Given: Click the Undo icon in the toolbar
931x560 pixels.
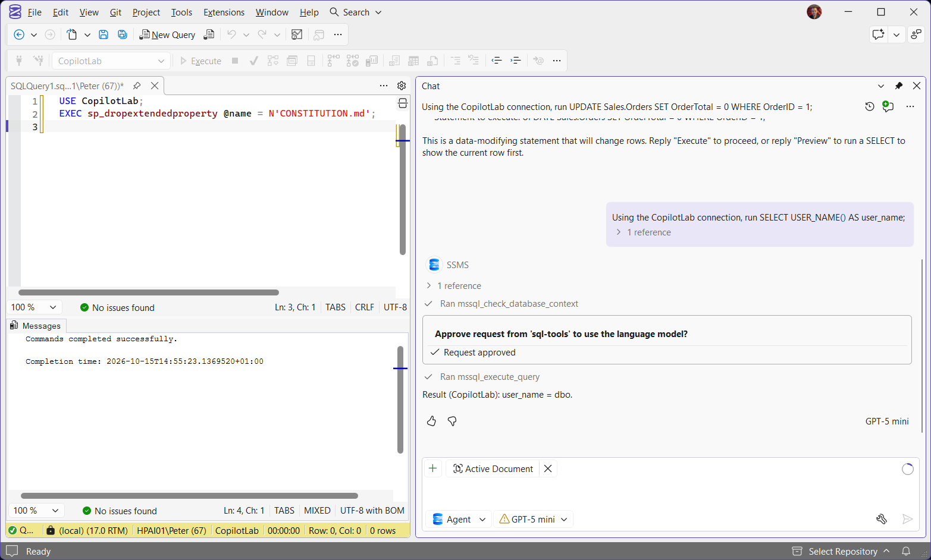Looking at the screenshot, I should point(231,34).
